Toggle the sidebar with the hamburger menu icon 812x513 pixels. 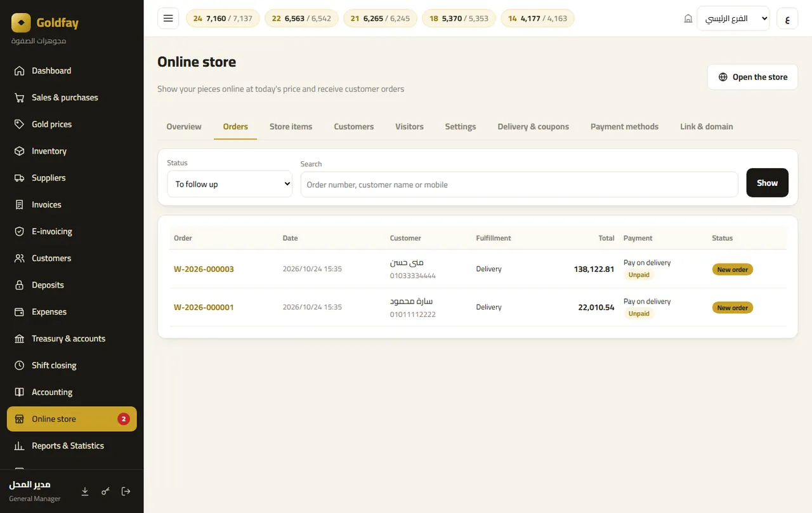[168, 18]
